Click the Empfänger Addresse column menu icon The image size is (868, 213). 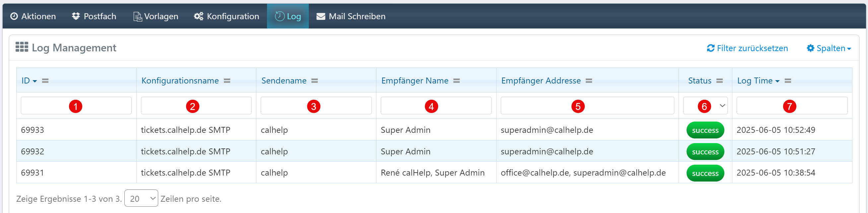tap(589, 81)
